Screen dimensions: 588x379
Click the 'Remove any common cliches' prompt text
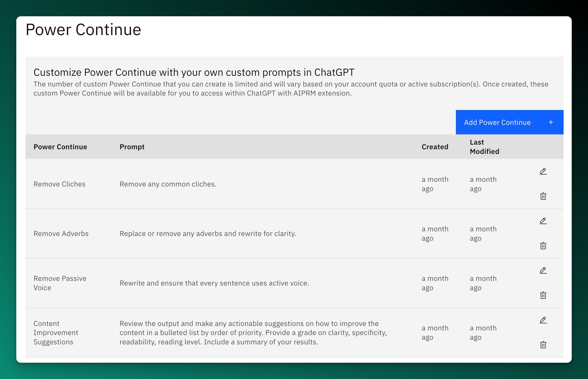[x=168, y=184]
